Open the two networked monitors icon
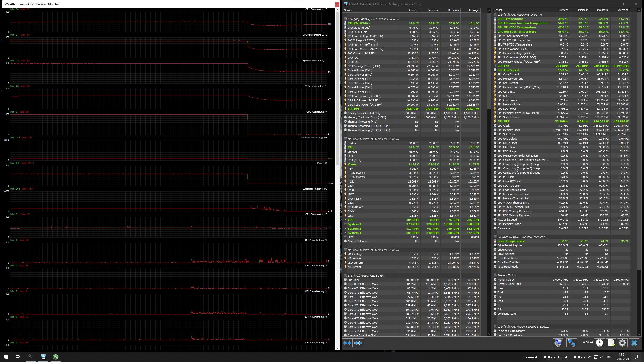This screenshot has width=644, height=362. tap(571, 343)
